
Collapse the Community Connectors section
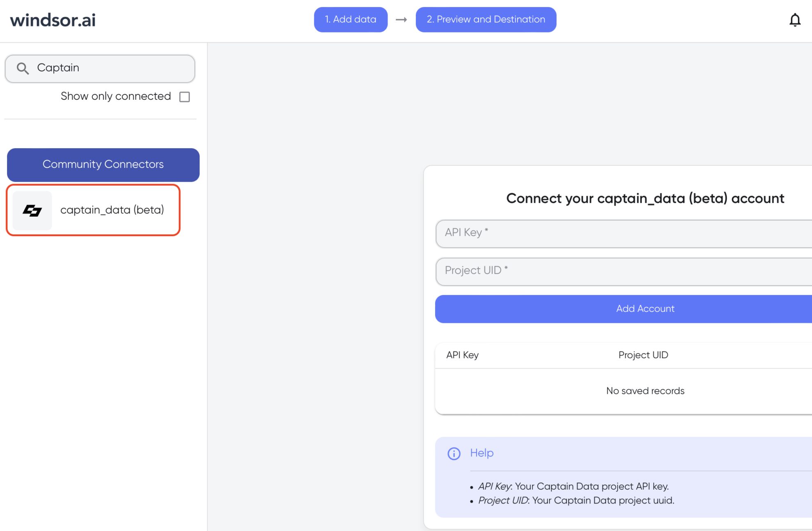point(103,165)
